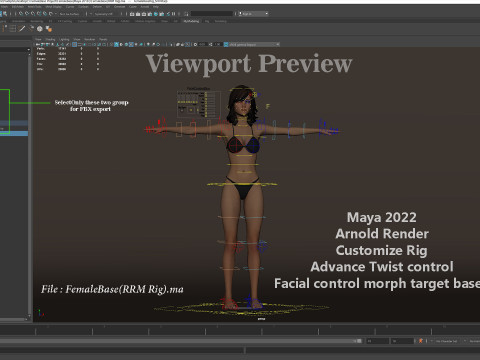This screenshot has height=360, width=480.
Task: Toggle view color management icon
Action: click(x=226, y=44)
